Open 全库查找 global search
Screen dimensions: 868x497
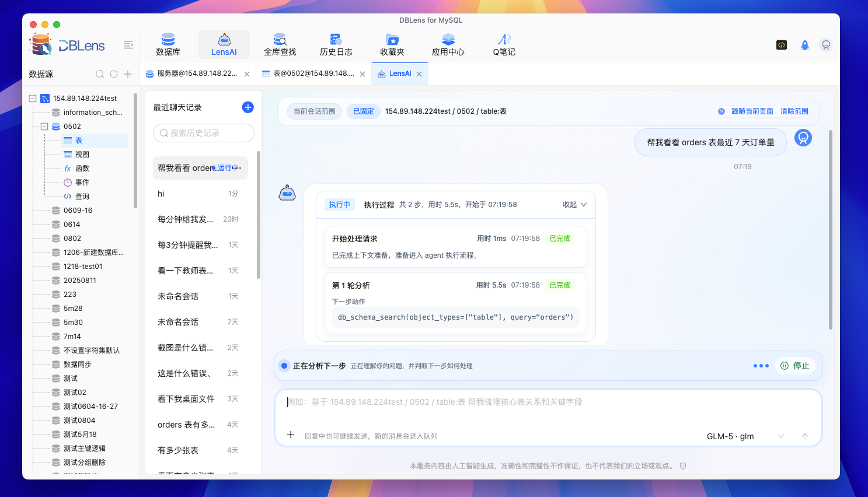click(280, 44)
